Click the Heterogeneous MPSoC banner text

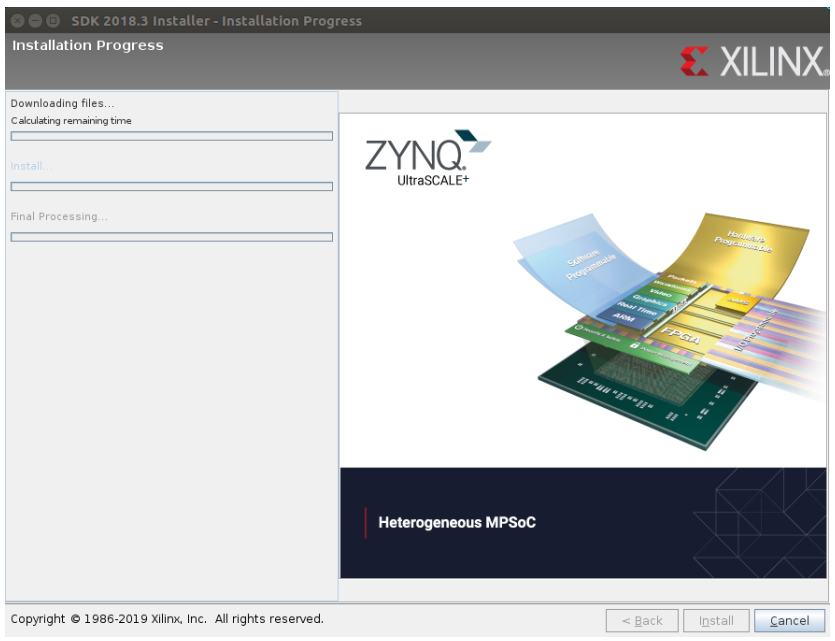tap(457, 523)
